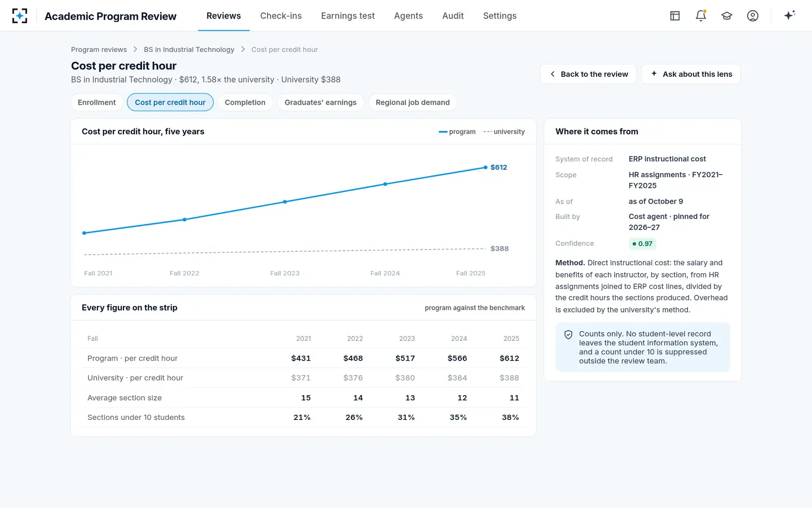Select the Enrollment lens pill
Viewport: 812px width, 508px height.
tap(97, 102)
